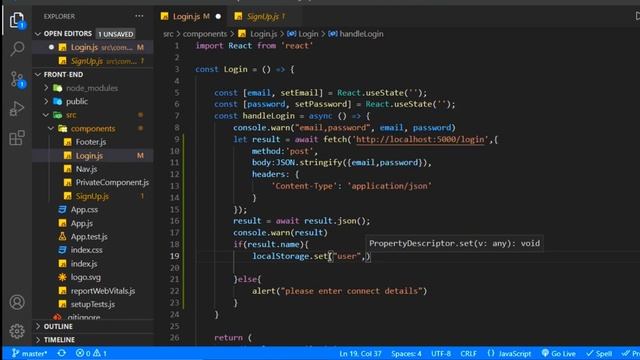The width and height of the screenshot is (640, 360).
Task: Open SignUp.js in Open Editors list
Action: point(93,61)
